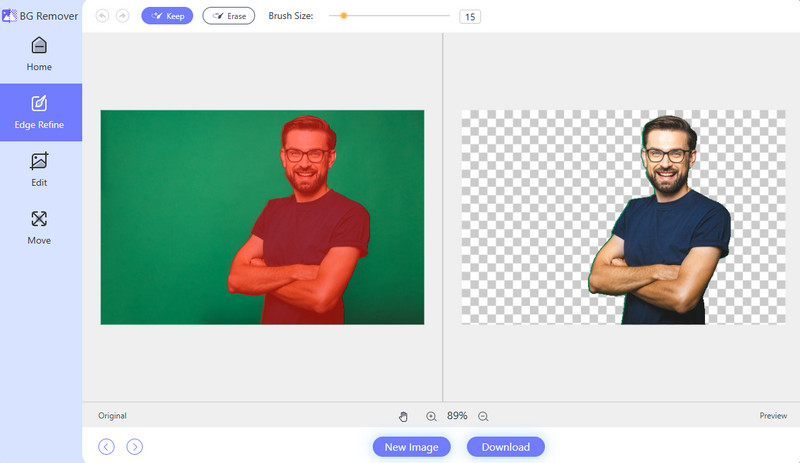Click the undo arrow icon
Viewport: 800px width, 463px height.
tap(102, 17)
